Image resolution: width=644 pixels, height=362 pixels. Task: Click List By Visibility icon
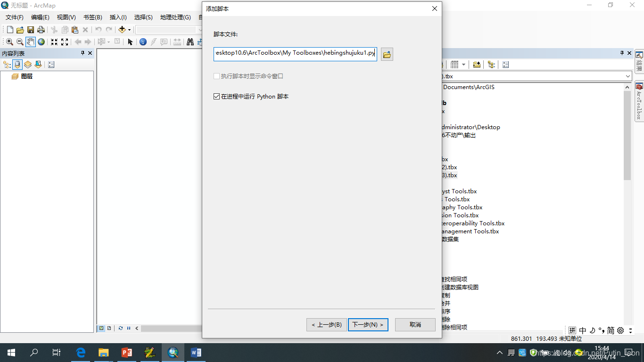[28, 65]
